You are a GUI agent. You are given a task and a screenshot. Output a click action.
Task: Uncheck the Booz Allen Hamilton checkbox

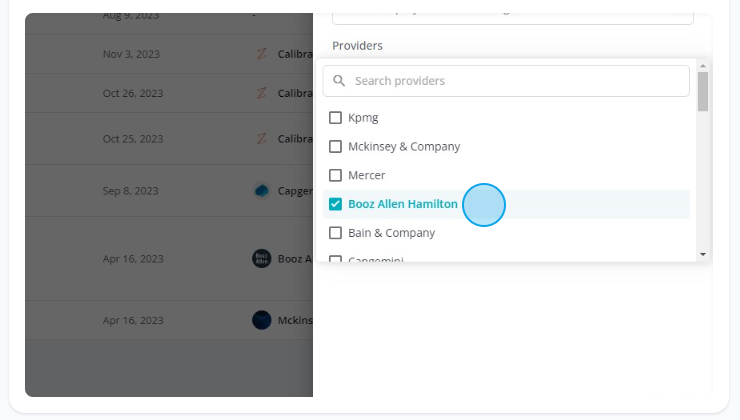pos(335,204)
